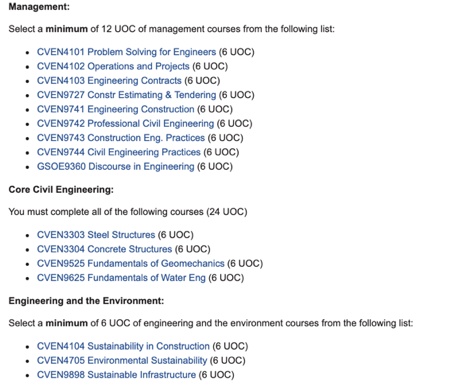Open CVEN4101 Problem Solving for Engineers link
This screenshot has width=451, height=391.
click(x=126, y=52)
